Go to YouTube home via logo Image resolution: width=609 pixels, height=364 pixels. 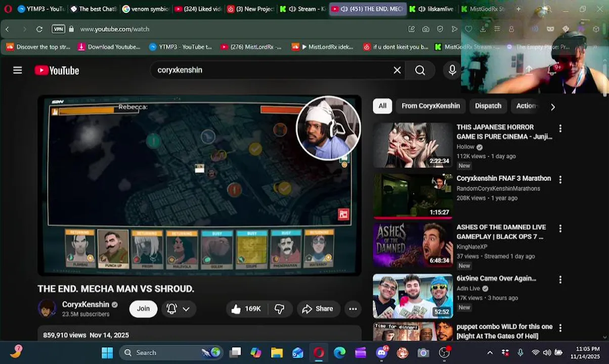coord(57,70)
